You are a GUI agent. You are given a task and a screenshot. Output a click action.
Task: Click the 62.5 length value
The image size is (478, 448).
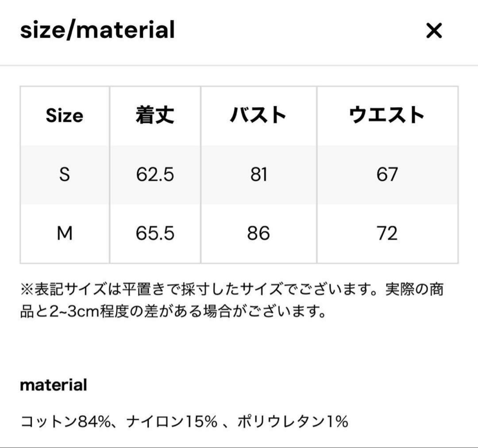pos(155,174)
